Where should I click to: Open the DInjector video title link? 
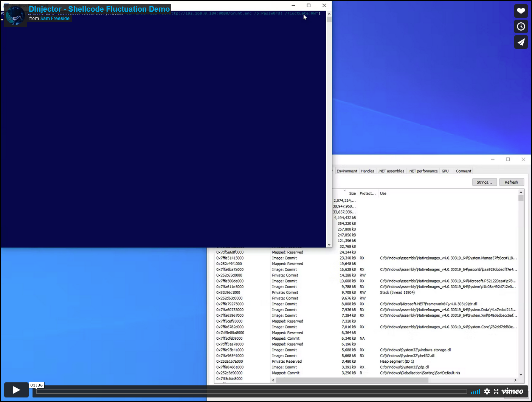99,9
